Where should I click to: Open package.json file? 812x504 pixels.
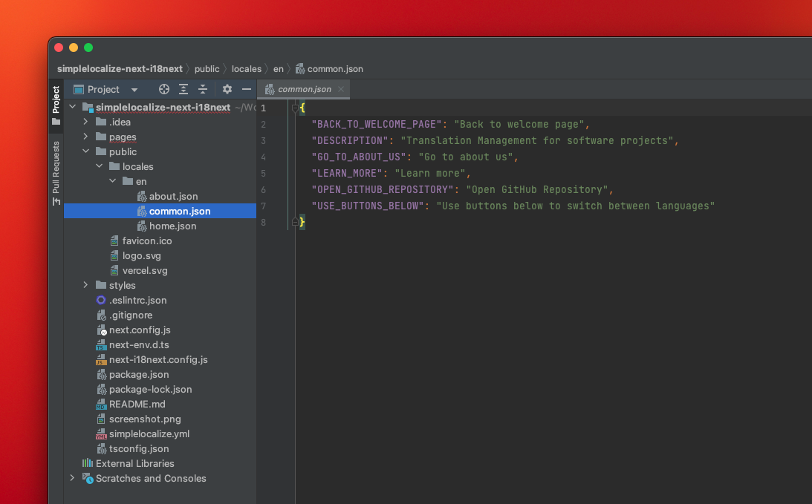point(139,375)
